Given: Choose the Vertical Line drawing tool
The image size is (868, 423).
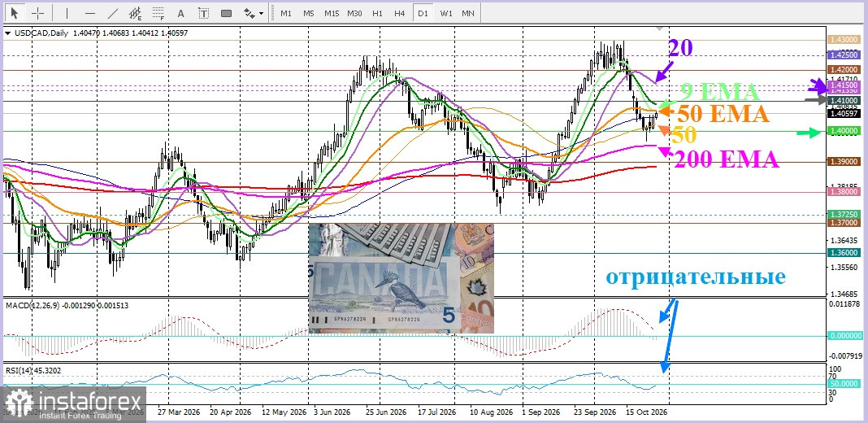Looking at the screenshot, I should [x=67, y=13].
